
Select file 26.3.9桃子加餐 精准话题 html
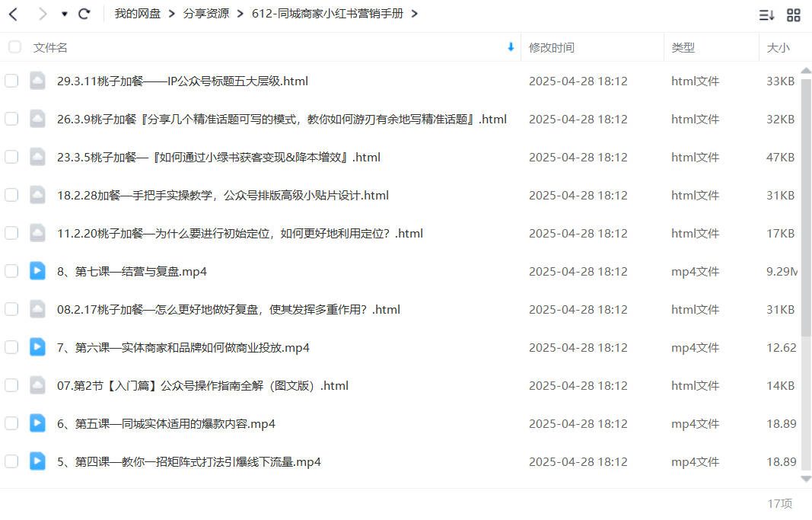point(282,120)
